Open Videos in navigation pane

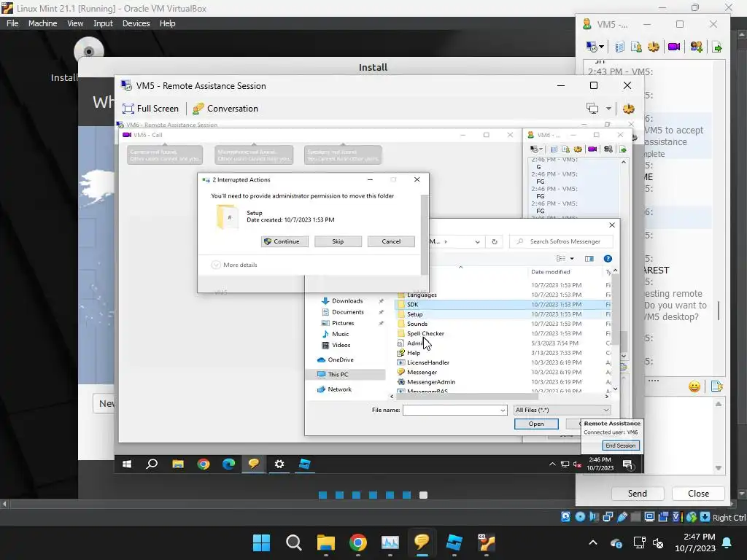(x=341, y=345)
